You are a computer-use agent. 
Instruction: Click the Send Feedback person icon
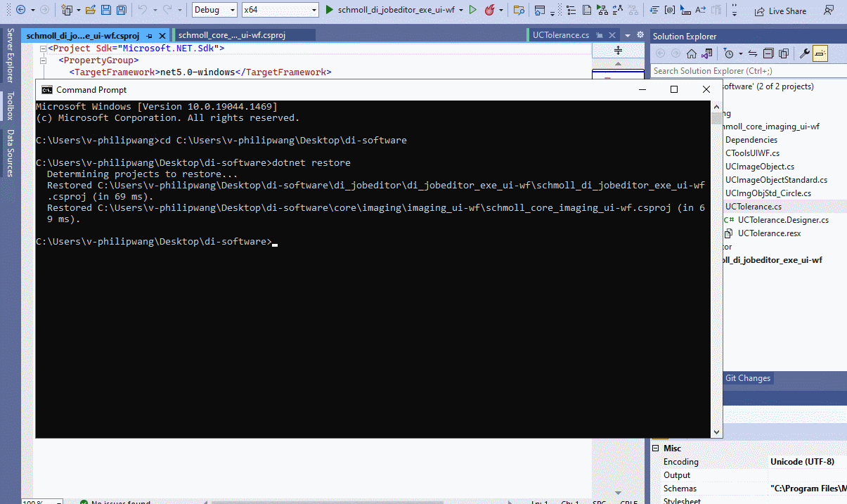coord(829,11)
